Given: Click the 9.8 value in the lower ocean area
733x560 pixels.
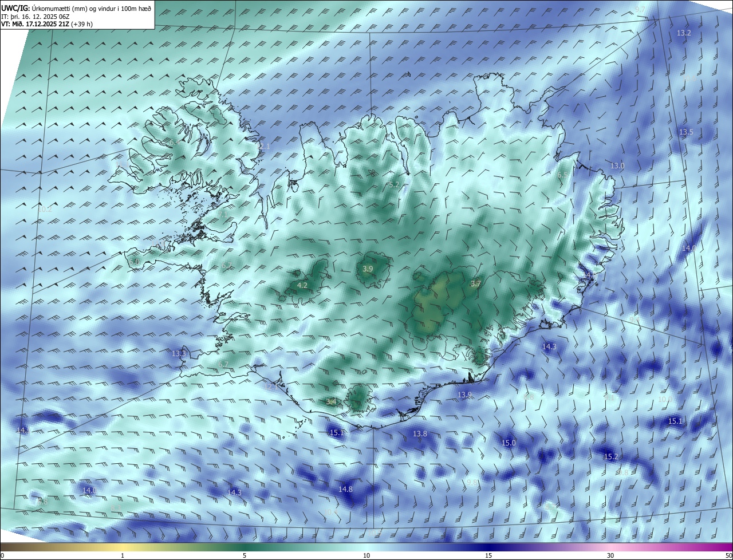Looking at the screenshot, I should pos(472,483).
